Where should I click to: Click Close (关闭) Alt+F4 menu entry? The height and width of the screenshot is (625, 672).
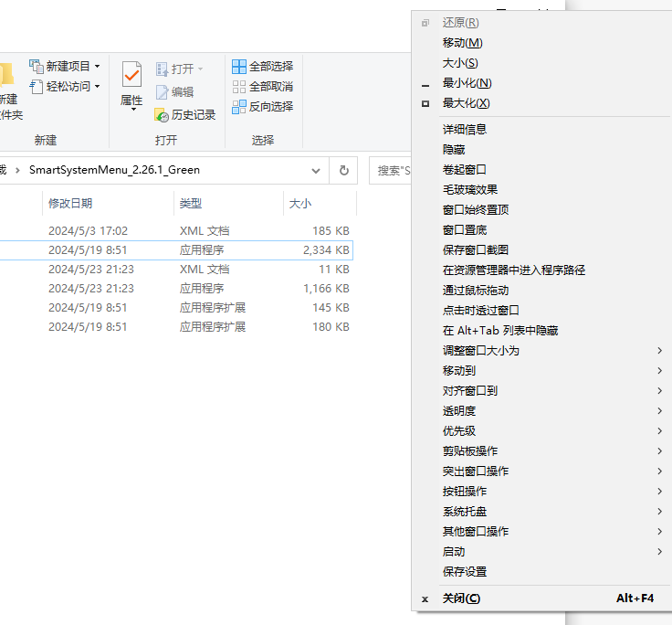(x=461, y=599)
